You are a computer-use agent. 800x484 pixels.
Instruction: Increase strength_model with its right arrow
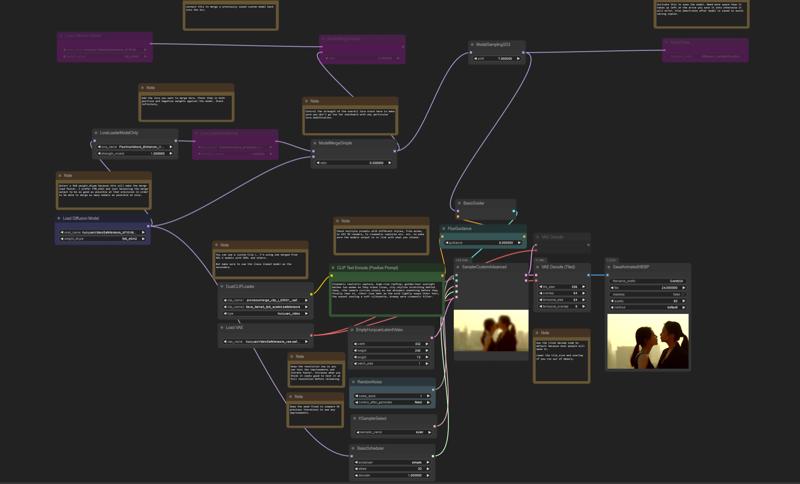(x=170, y=154)
